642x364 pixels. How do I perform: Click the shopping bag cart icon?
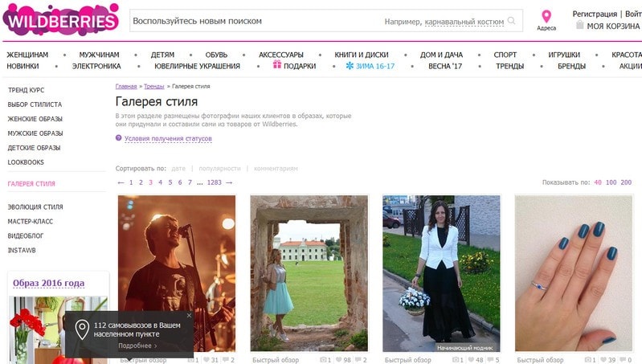tap(579, 25)
